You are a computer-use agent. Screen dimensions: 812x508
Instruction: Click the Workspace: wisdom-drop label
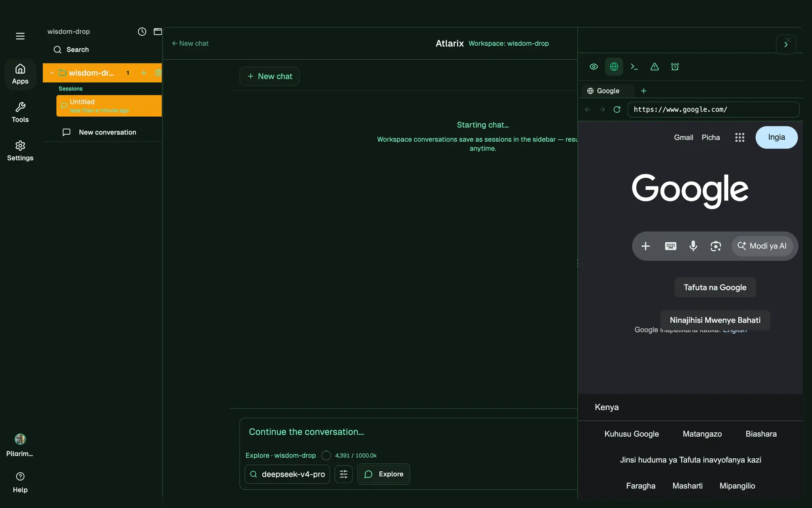pos(509,43)
